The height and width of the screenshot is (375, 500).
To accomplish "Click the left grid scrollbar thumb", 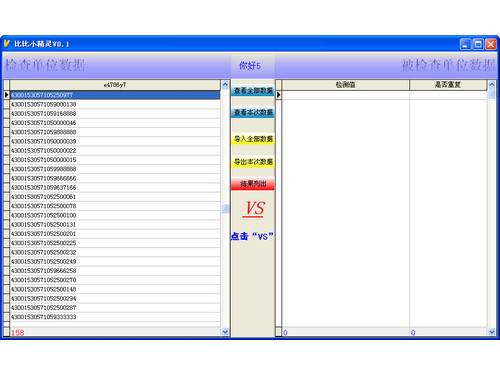I will pos(225,209).
